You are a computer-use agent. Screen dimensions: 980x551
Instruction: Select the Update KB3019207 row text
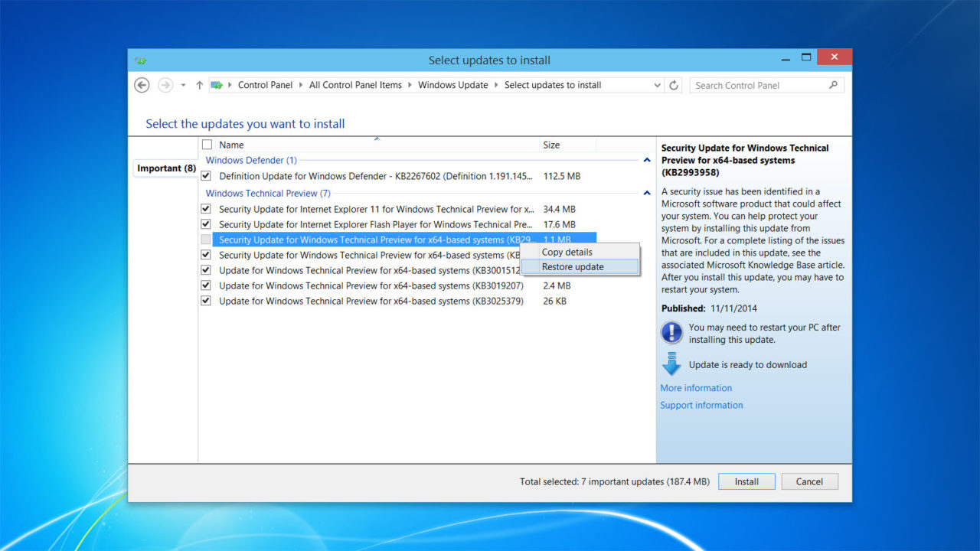pos(371,285)
